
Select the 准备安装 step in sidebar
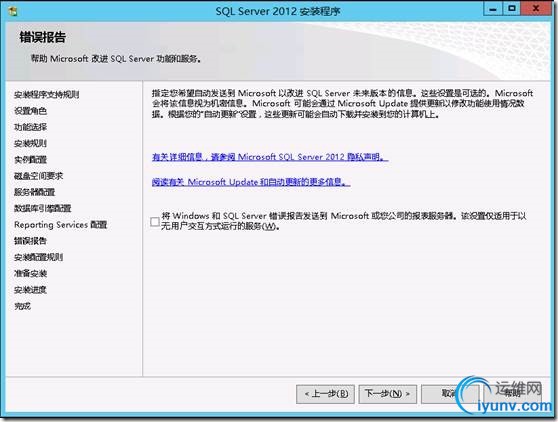tap(30, 274)
